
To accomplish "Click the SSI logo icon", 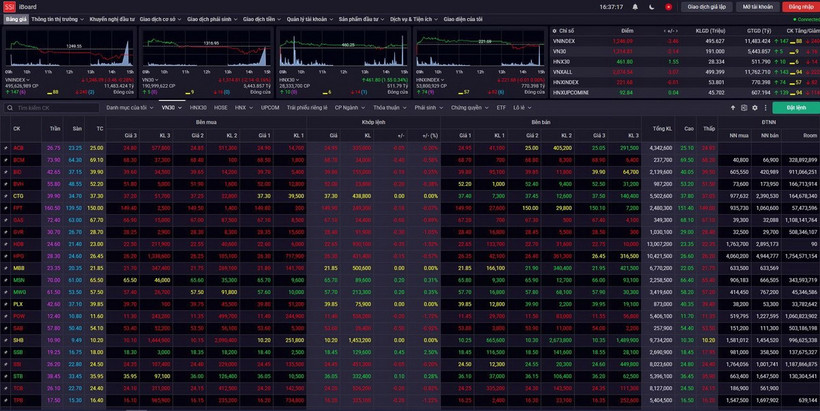I will click(x=9, y=7).
